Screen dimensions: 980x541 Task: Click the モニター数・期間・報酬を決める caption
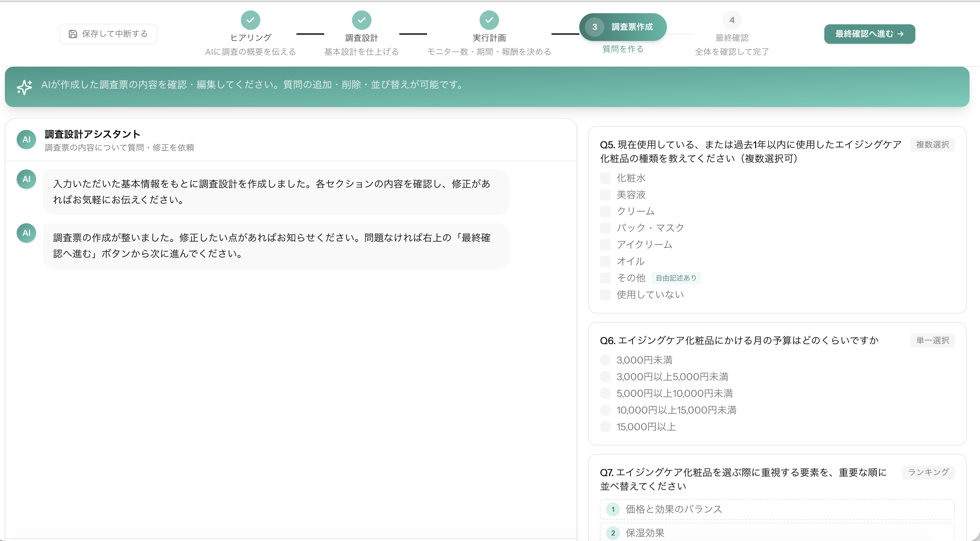(x=489, y=52)
